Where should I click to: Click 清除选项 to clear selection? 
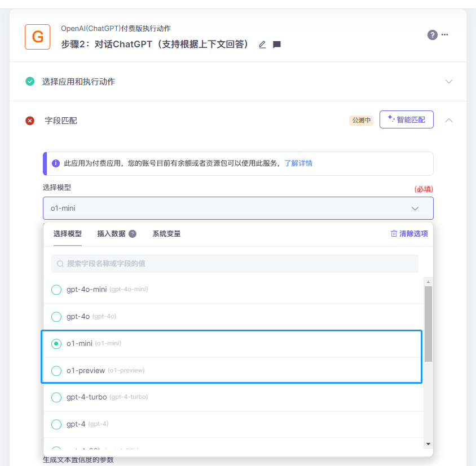409,234
